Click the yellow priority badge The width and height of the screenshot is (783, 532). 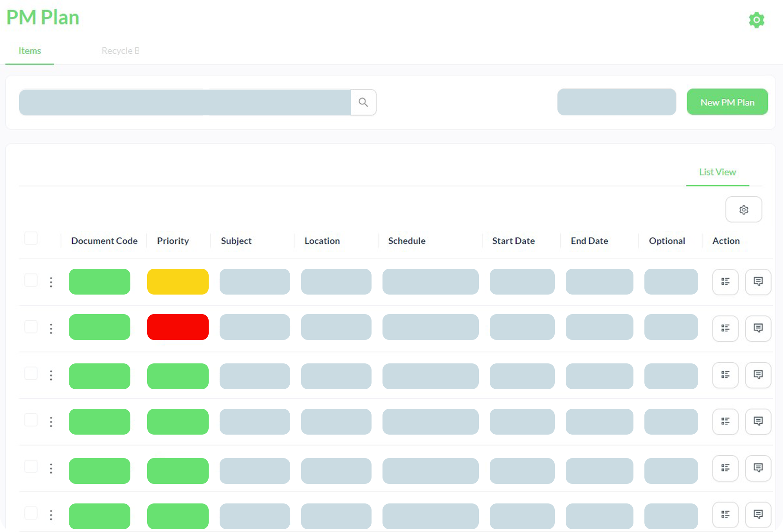(178, 282)
